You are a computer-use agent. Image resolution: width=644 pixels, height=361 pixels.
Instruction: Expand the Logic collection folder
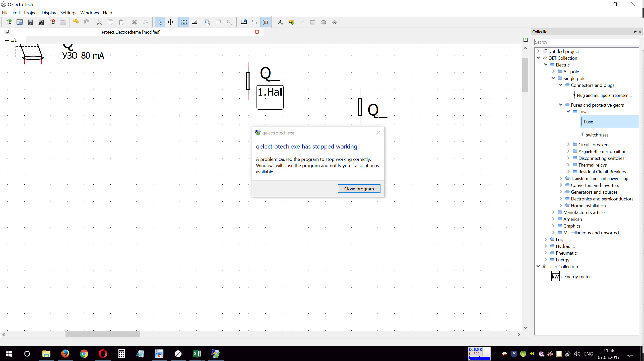pos(546,239)
